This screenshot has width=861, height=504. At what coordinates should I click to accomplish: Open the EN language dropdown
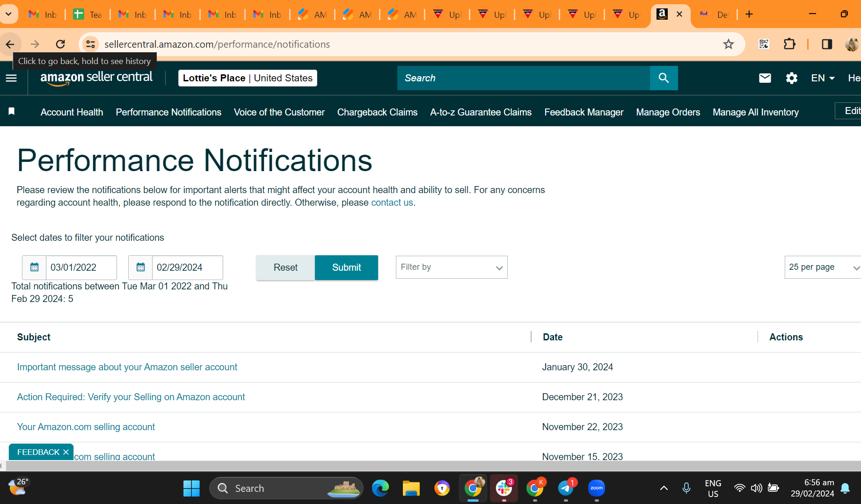coord(823,78)
